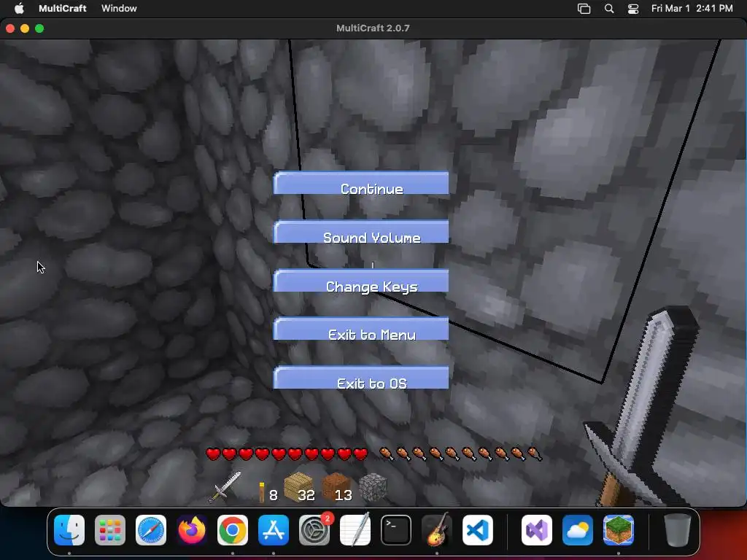Open Terminal from the dock
This screenshot has width=747, height=560.
point(396,530)
